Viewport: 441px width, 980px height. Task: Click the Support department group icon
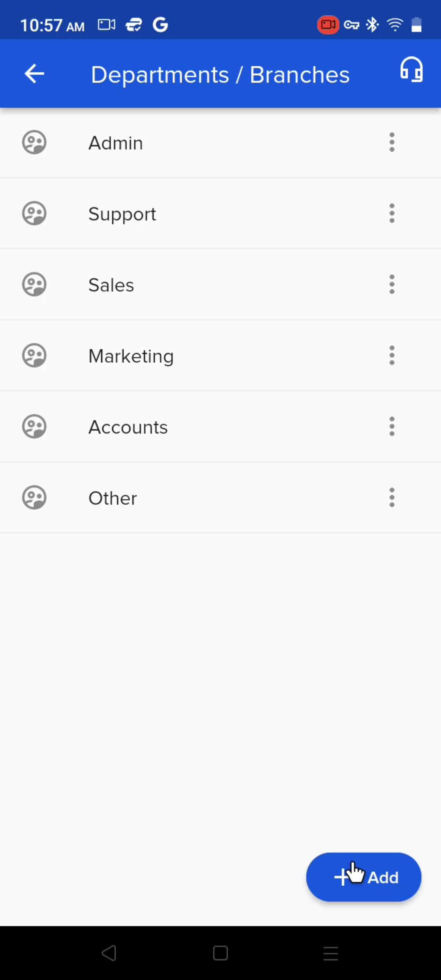[34, 214]
